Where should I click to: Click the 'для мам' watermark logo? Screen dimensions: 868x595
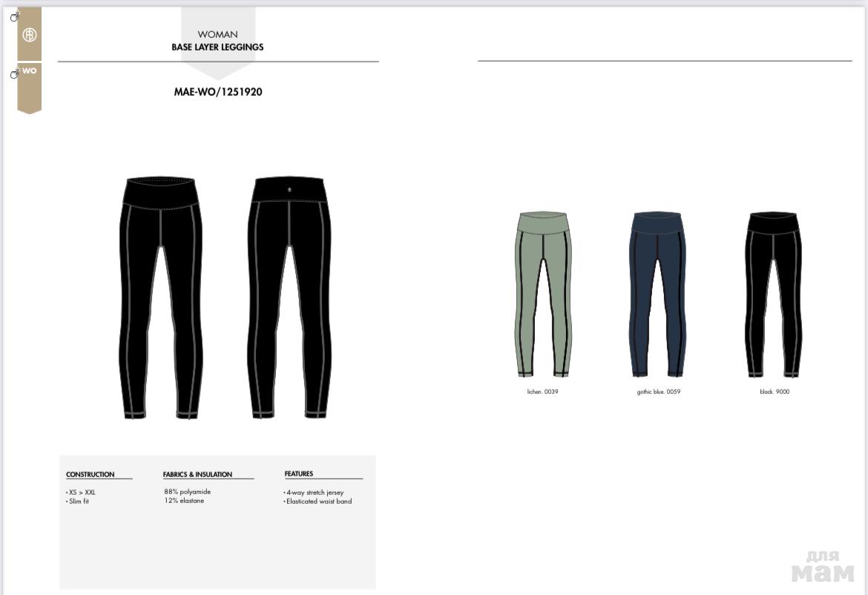click(x=823, y=566)
